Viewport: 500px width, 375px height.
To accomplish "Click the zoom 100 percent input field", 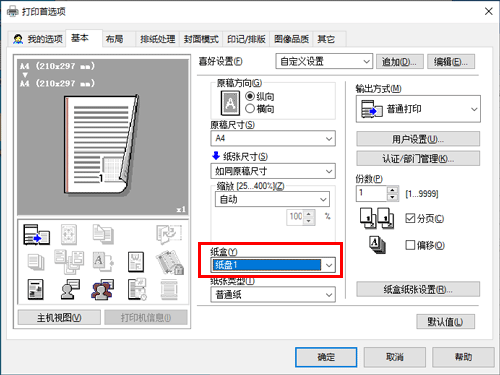I will 295,217.
